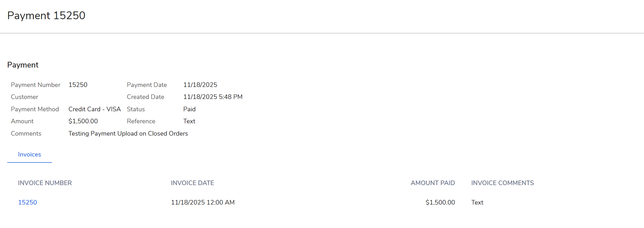The height and width of the screenshot is (228, 644).
Task: Click the AMOUNT PAID column header
Action: 432,183
